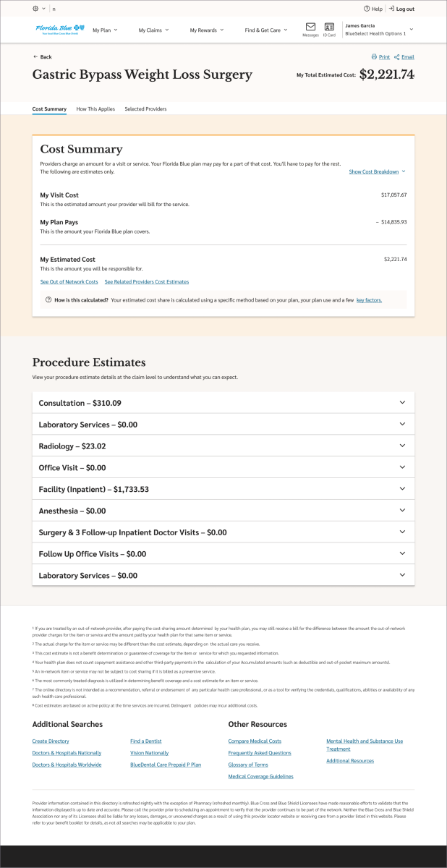
Task: Switch to the How This Applies tab
Action: click(x=95, y=109)
